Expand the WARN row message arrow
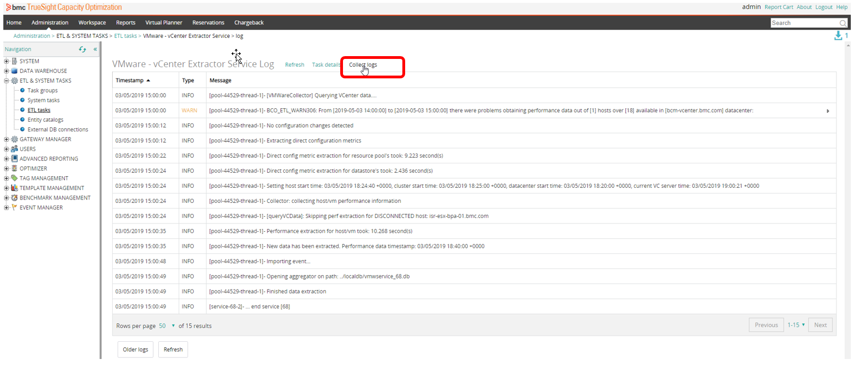This screenshot has height=369, width=868. [828, 111]
